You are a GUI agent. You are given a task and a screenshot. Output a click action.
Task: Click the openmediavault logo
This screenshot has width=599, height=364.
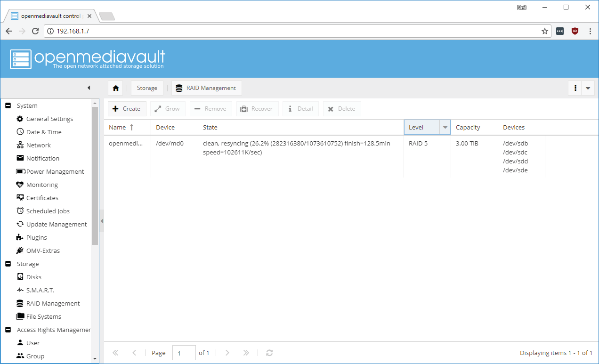tap(88, 59)
